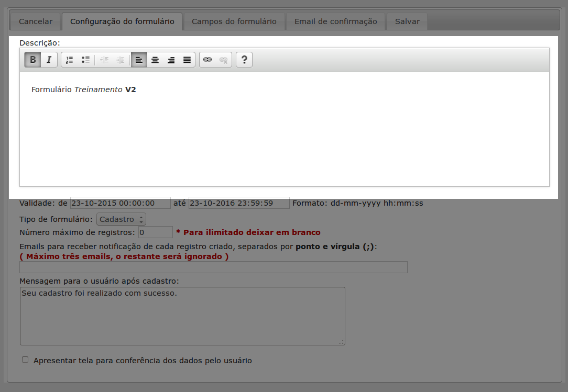Screen dimensions: 568x392
Task: Open the 'Tipo de formulário' dropdown
Action: click(x=121, y=219)
